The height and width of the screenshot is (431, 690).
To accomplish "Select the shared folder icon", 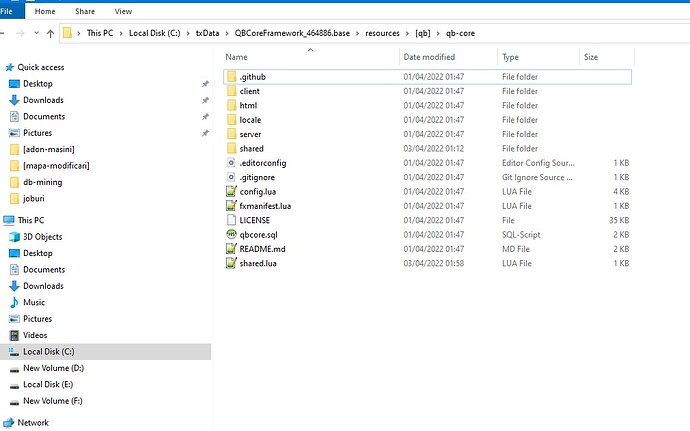I will tap(231, 148).
